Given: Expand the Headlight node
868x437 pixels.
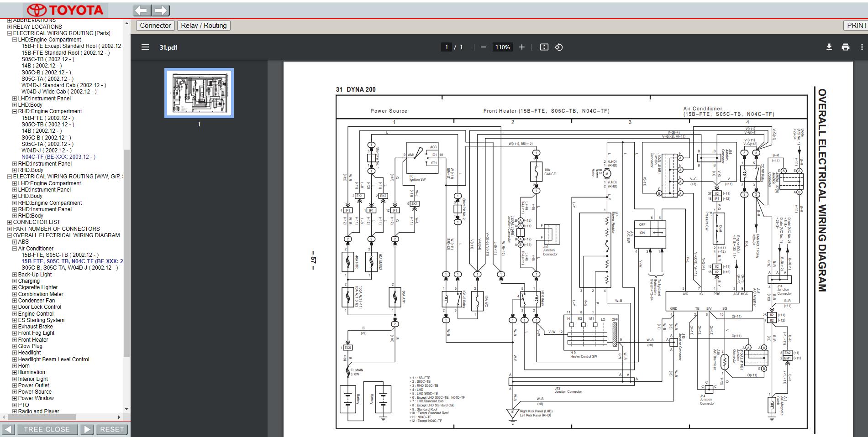Looking at the screenshot, I should (x=15, y=353).
